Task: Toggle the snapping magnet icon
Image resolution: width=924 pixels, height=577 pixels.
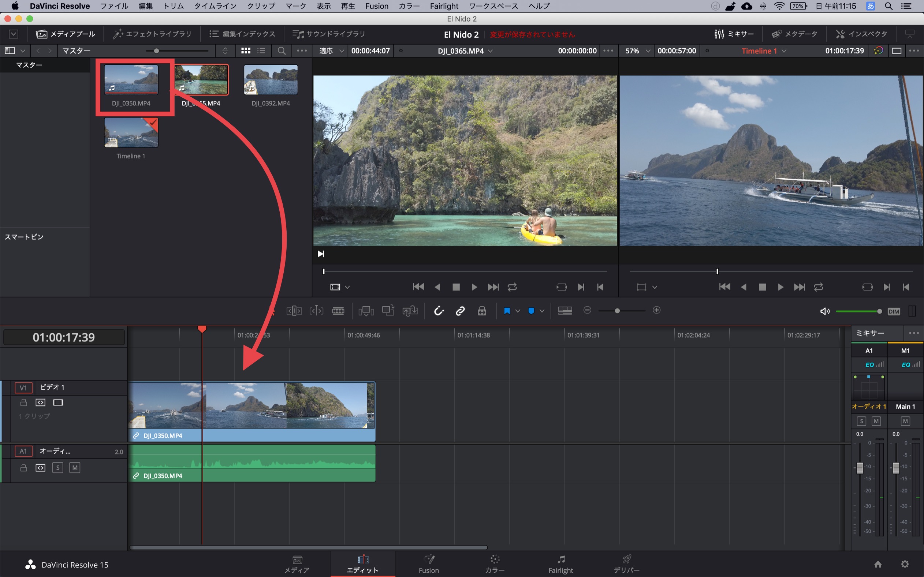Action: pos(439,311)
